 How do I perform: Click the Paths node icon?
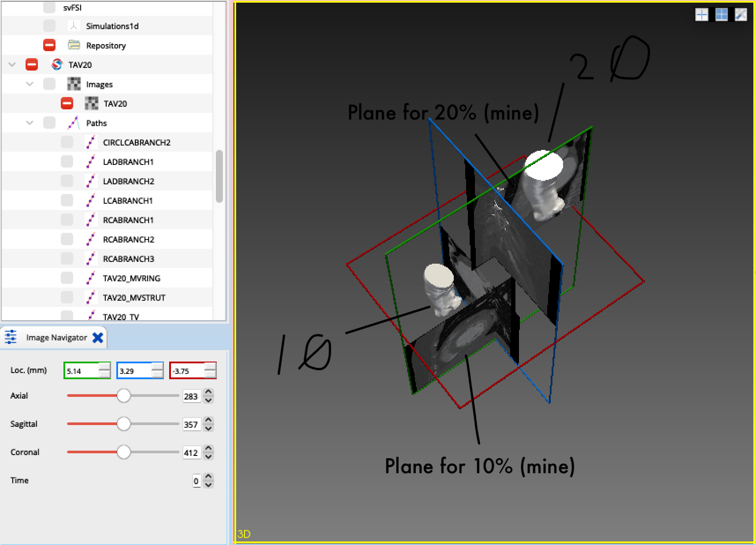(x=74, y=123)
